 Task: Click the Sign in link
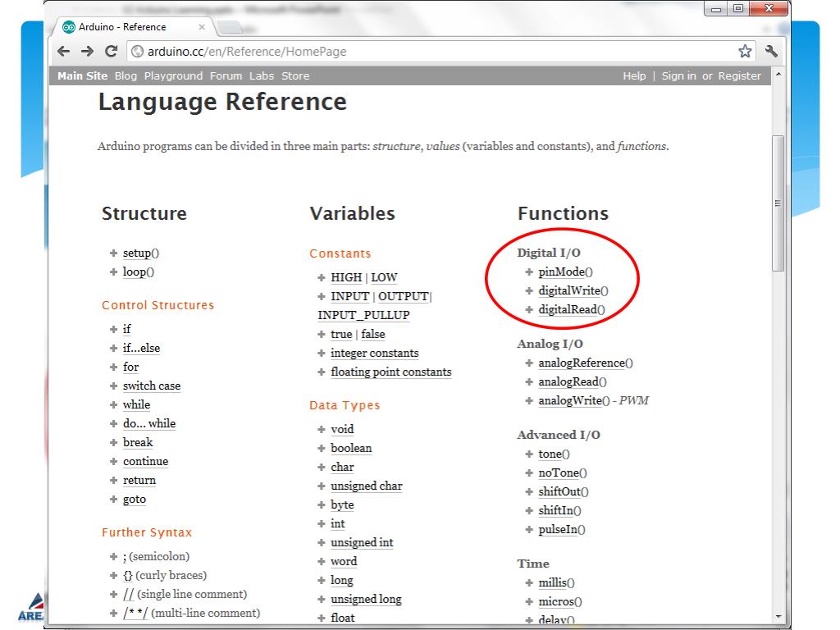678,76
